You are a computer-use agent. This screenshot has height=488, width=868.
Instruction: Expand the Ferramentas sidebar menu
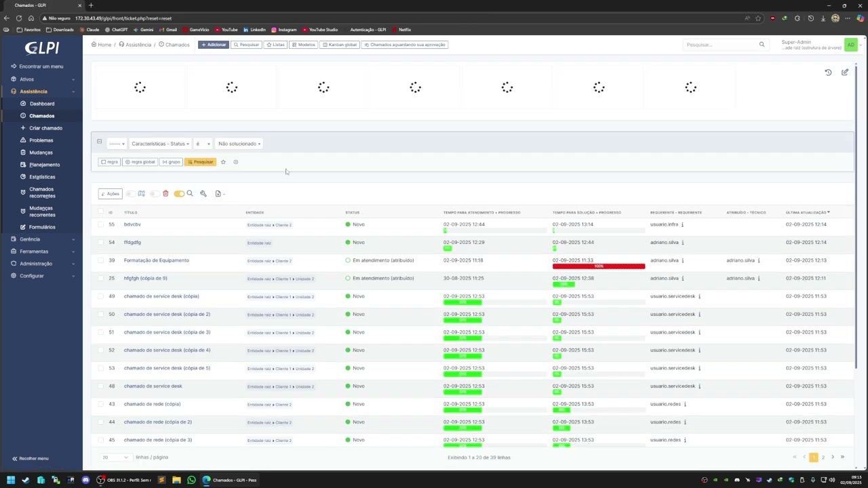pos(42,251)
